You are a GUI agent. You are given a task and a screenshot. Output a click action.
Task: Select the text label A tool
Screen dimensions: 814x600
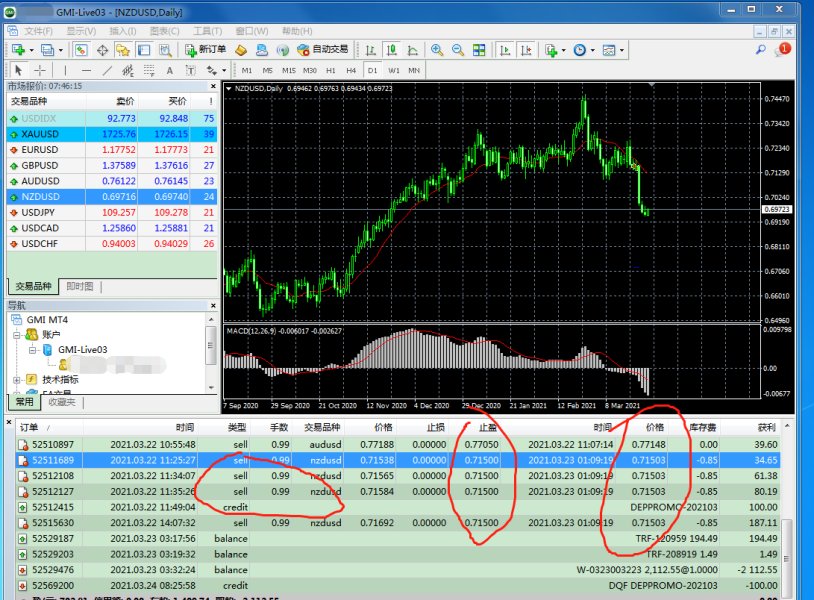[169, 70]
